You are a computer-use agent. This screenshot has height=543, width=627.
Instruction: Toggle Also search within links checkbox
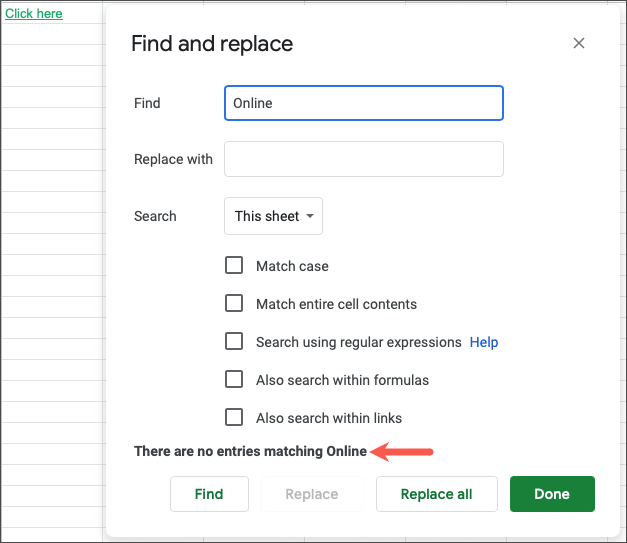(x=234, y=418)
